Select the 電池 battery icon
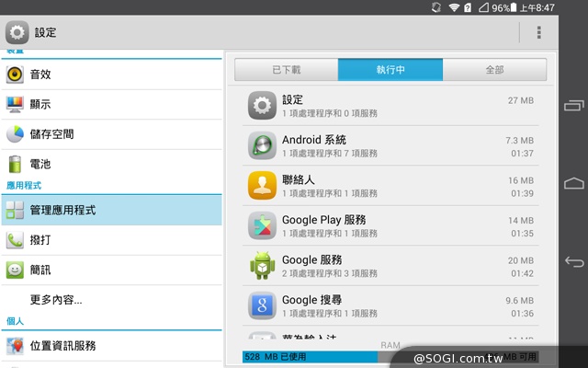This screenshot has height=368, width=588. tap(15, 164)
